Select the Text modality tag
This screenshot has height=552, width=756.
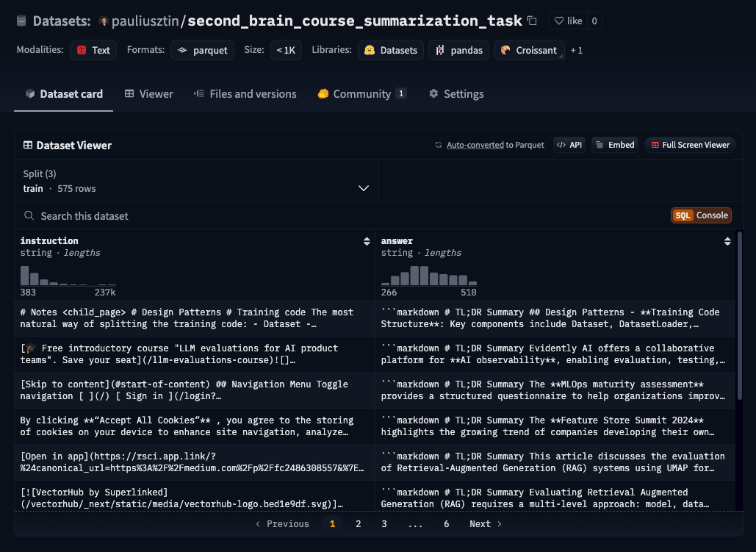click(93, 50)
